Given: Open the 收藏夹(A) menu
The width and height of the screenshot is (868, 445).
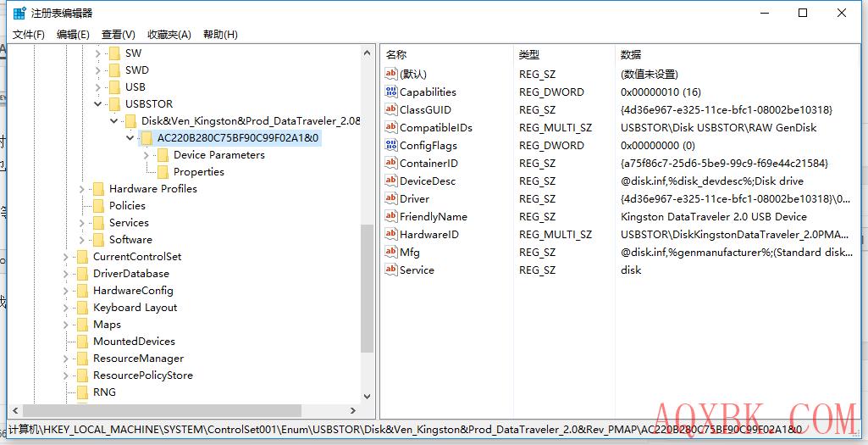Looking at the screenshot, I should [169, 35].
